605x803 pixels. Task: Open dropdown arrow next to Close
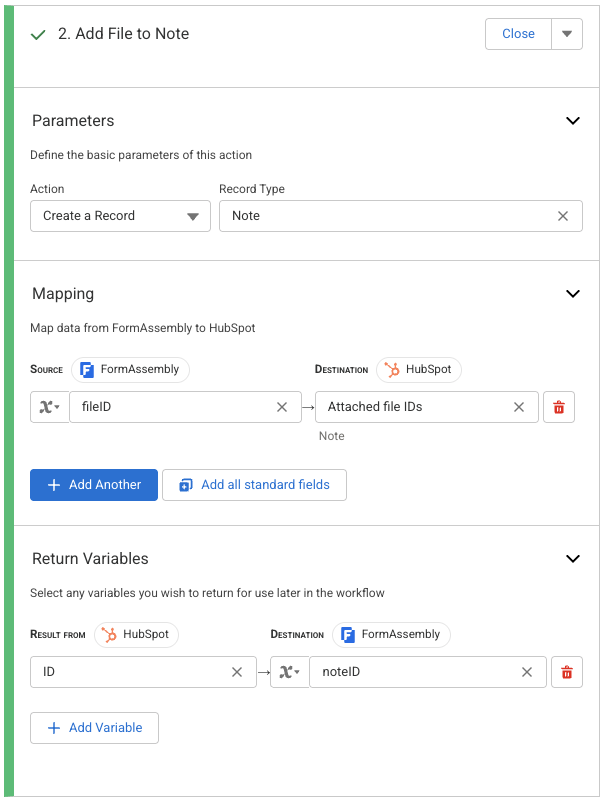(566, 34)
